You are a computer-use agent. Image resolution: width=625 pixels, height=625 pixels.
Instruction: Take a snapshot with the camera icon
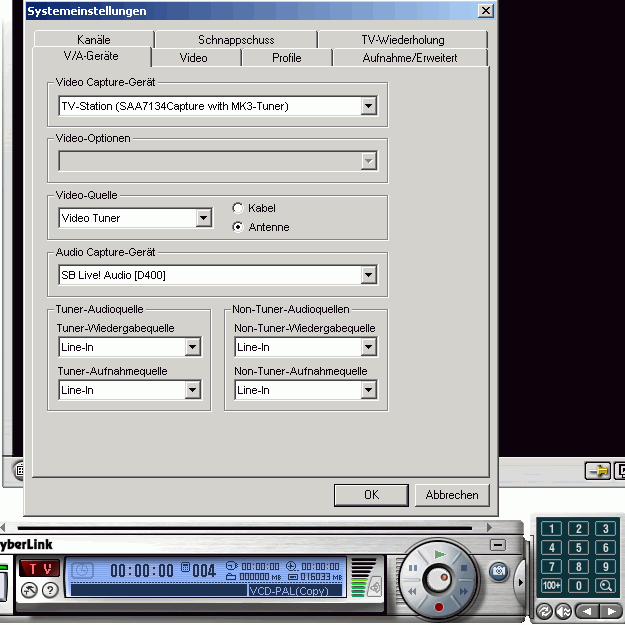[498, 571]
